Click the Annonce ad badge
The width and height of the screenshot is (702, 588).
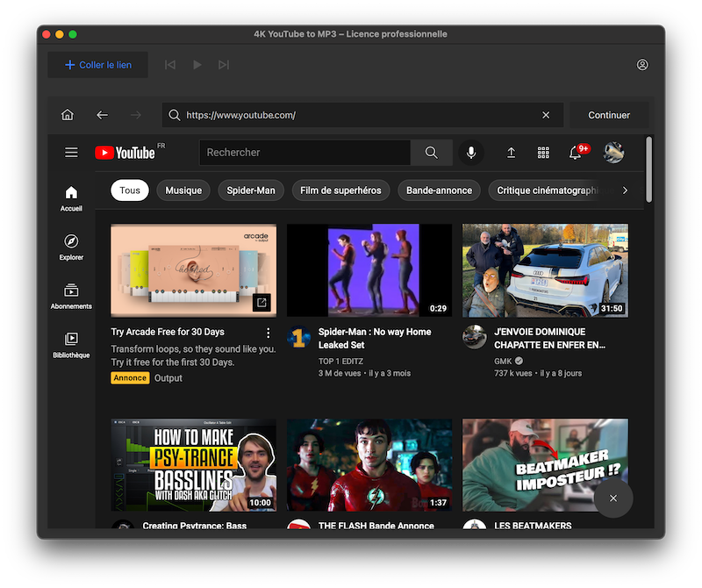point(130,378)
